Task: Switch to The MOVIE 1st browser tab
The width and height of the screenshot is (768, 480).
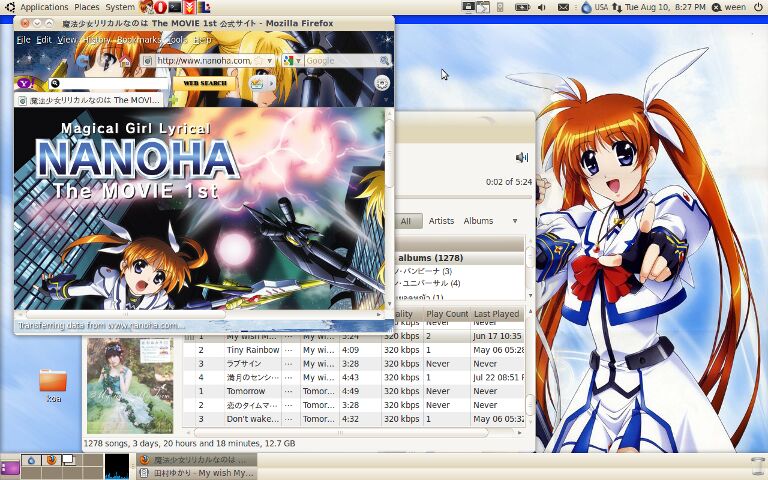Action: [x=90, y=100]
